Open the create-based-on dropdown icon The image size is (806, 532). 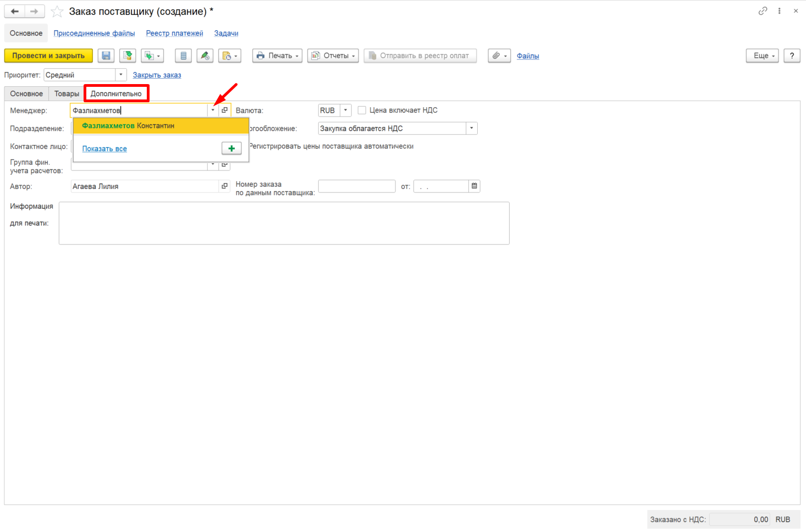152,56
